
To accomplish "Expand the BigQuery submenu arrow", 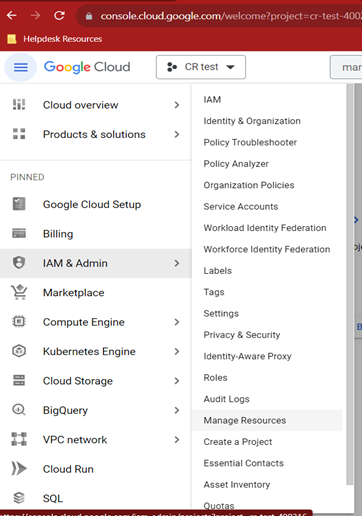I will coord(177,410).
